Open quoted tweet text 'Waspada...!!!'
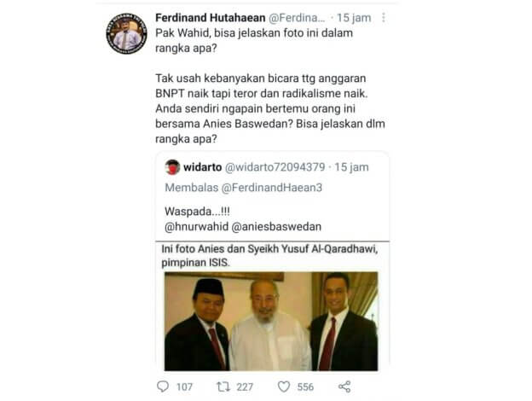 197,212
